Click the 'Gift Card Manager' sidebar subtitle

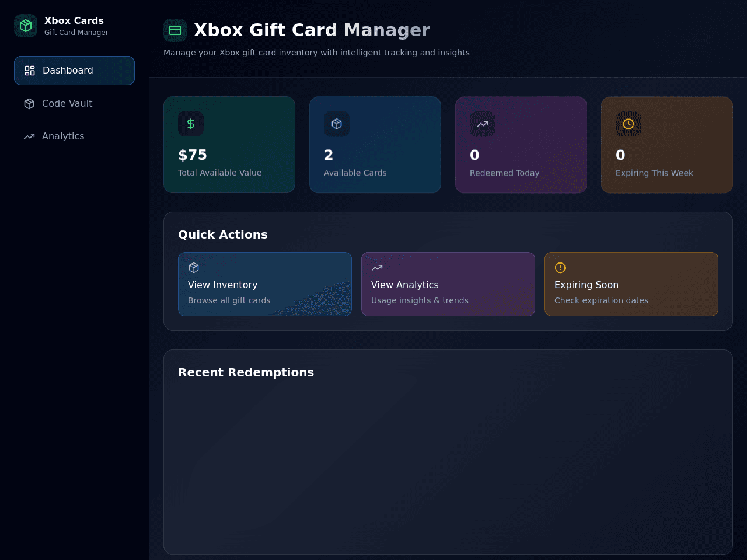[x=76, y=33]
